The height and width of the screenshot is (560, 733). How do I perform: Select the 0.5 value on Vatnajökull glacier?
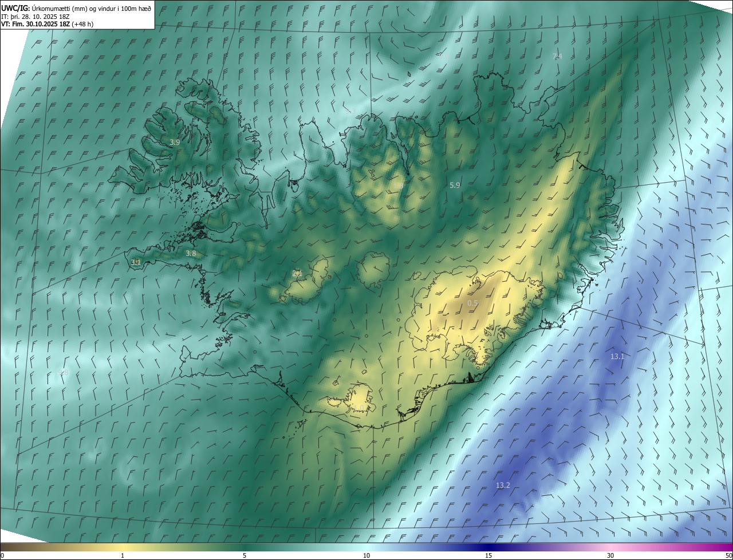(472, 303)
